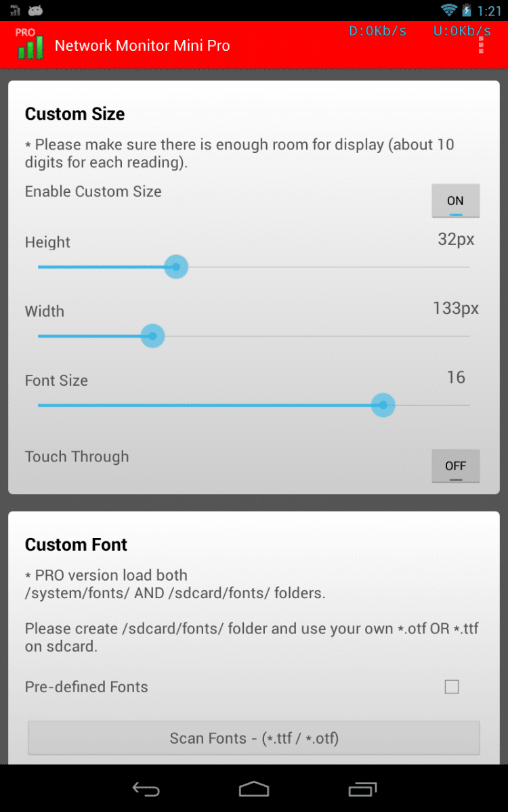Click the Width slider thumb
508x812 pixels.
coord(153,336)
